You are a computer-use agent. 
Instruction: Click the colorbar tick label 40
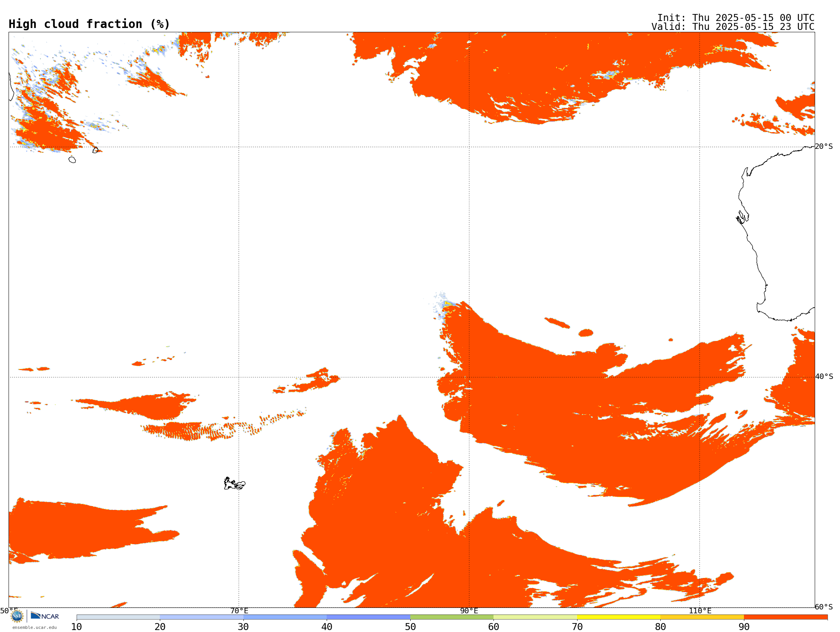[x=327, y=627]
